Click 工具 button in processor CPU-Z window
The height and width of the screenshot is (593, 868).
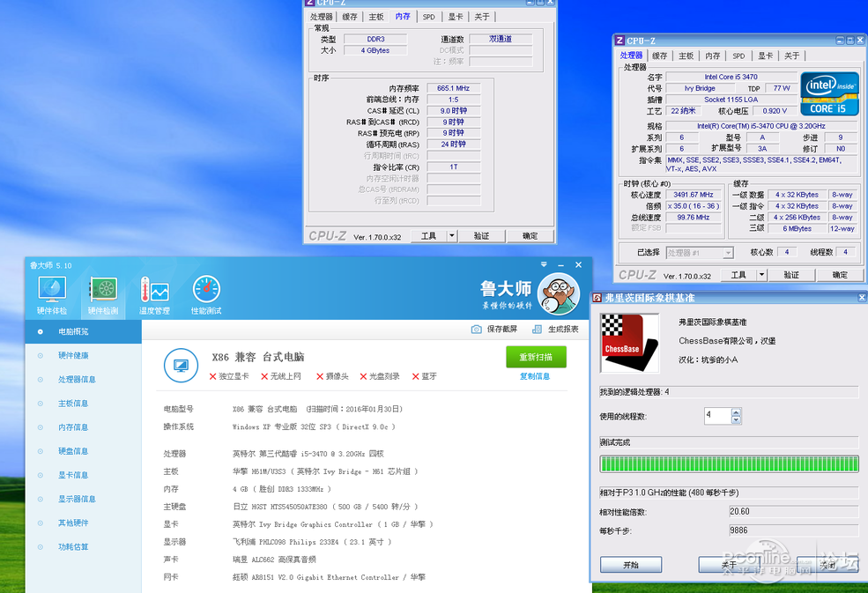pyautogui.click(x=738, y=275)
